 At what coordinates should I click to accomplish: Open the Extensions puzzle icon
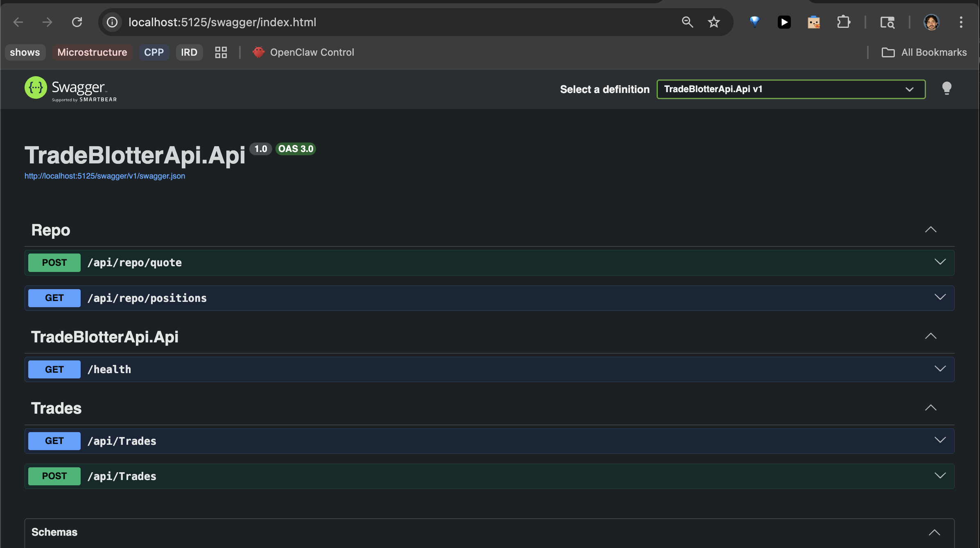coord(843,22)
